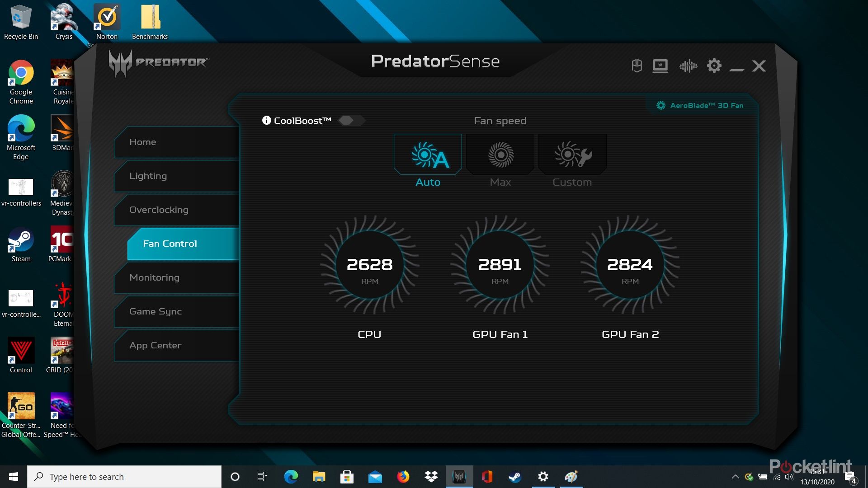Open the App Center section
868x488 pixels.
(x=155, y=345)
